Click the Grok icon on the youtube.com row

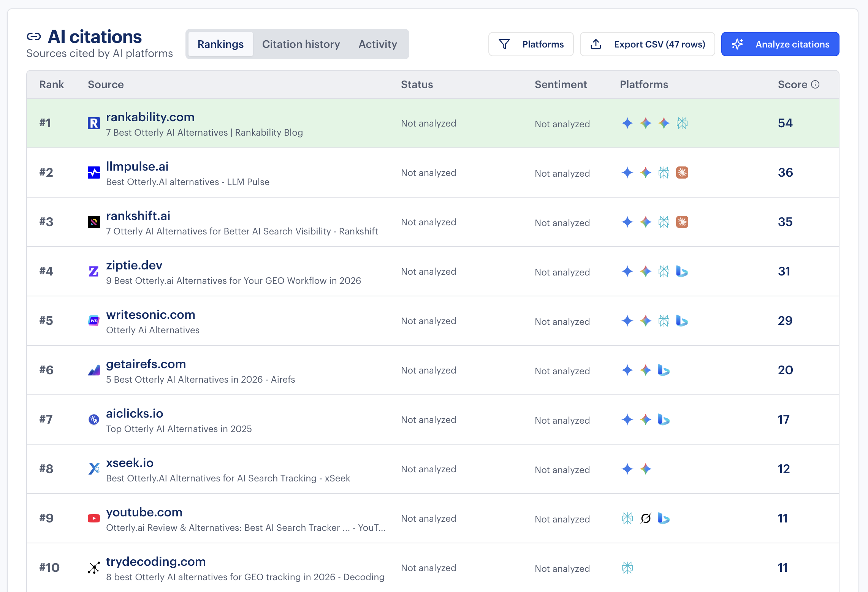point(645,518)
